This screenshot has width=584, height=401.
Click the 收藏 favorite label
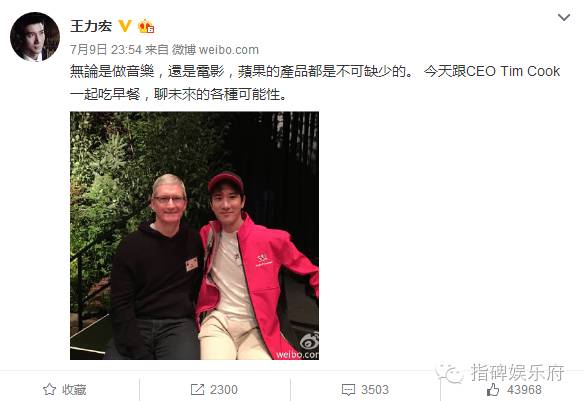click(74, 390)
